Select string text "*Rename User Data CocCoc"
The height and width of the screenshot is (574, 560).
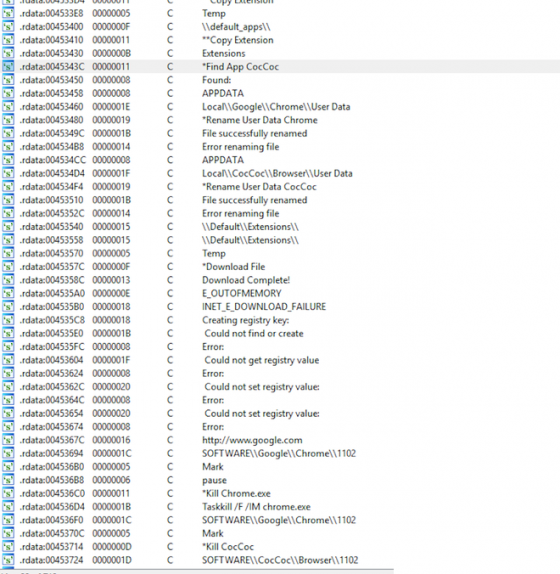click(259, 187)
